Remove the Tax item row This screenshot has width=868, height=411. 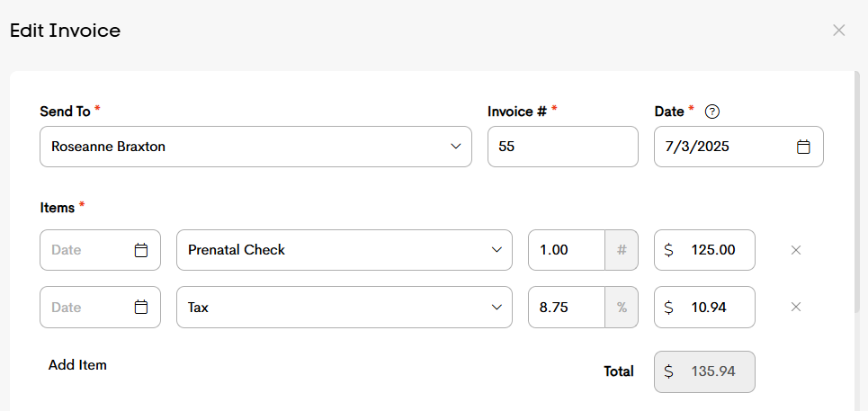click(x=796, y=307)
